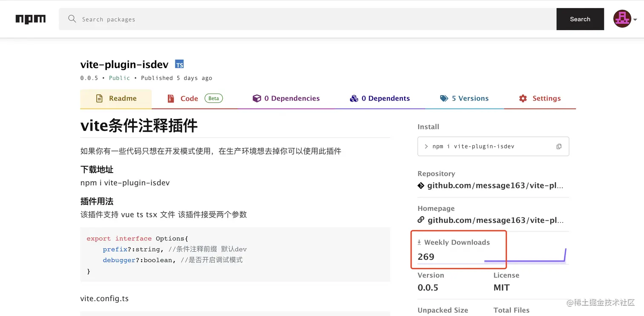Click the Install section heading
The height and width of the screenshot is (316, 644).
pos(428,127)
